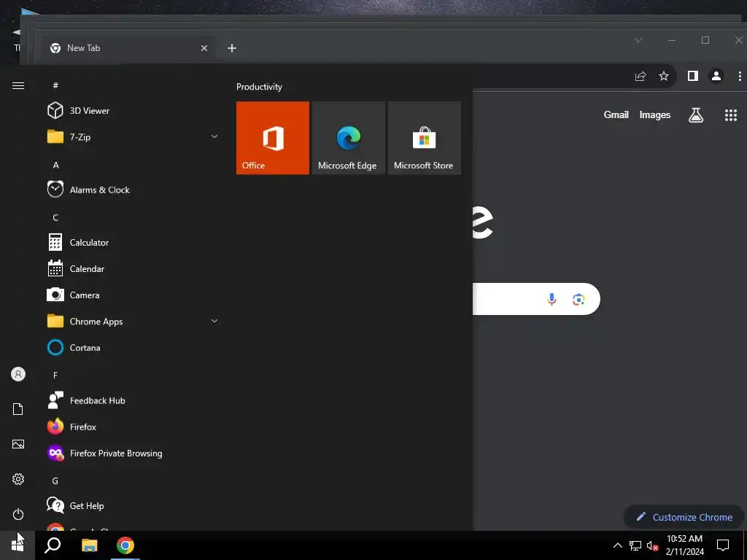The width and height of the screenshot is (747, 560).
Task: Click the Chrome taskbar icon
Action: pos(125,545)
